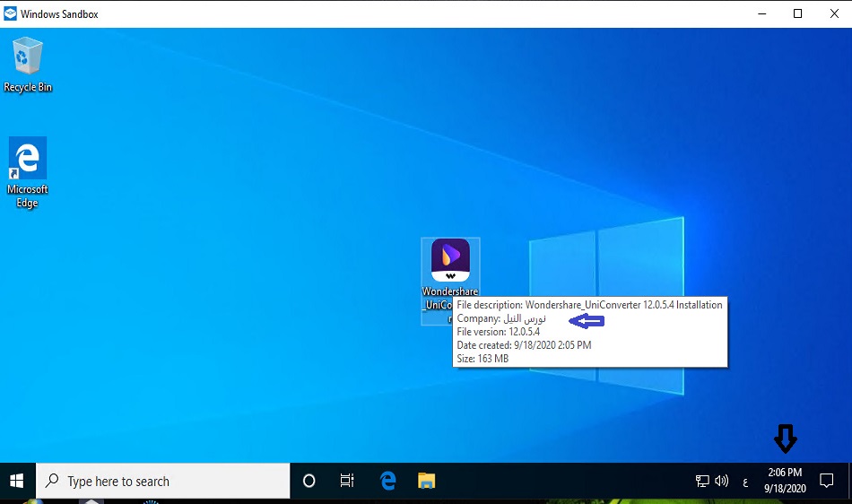Click the Cortana circle on the taskbar
The width and height of the screenshot is (852, 504).
pyautogui.click(x=309, y=482)
